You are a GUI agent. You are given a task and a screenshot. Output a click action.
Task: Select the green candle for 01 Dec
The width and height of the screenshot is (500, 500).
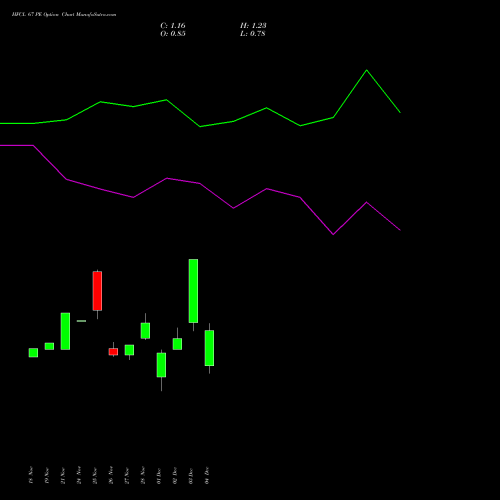(x=161, y=365)
